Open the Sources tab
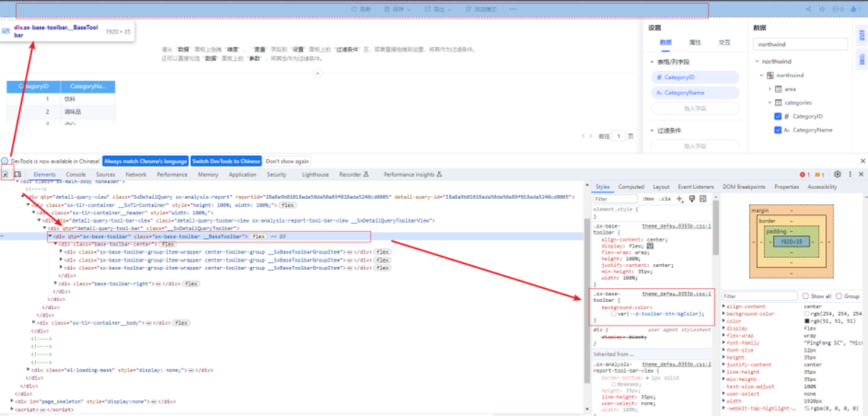Image resolution: width=868 pixels, height=416 pixels. pyautogui.click(x=105, y=174)
